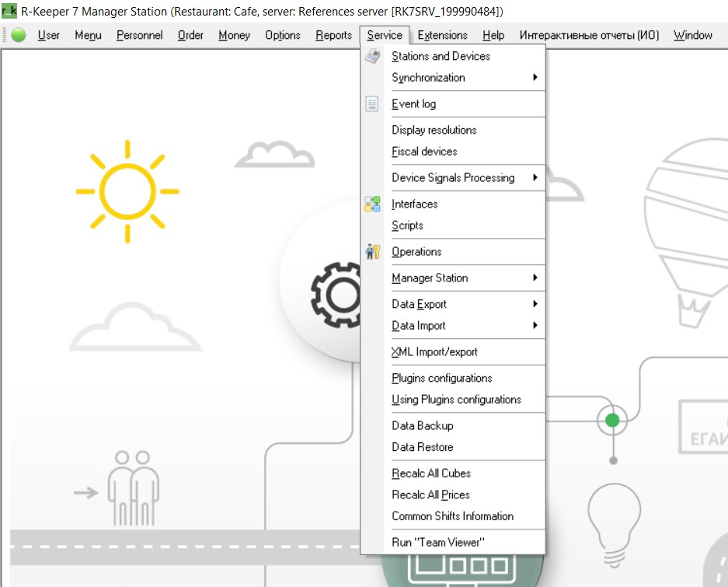Screen dimensions: 728x587
Task: Open XML Import/export
Action: point(453,352)
